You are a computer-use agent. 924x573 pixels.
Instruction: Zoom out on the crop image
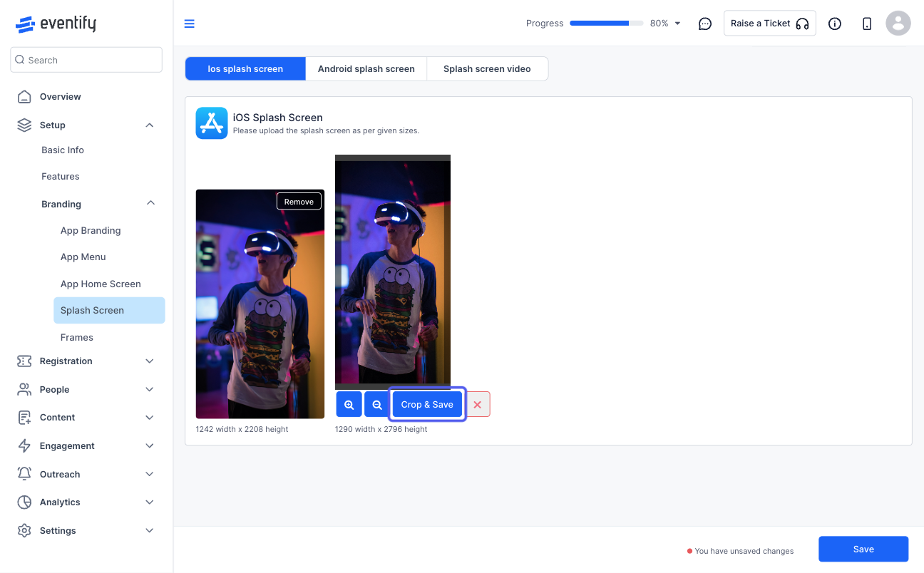pos(377,405)
